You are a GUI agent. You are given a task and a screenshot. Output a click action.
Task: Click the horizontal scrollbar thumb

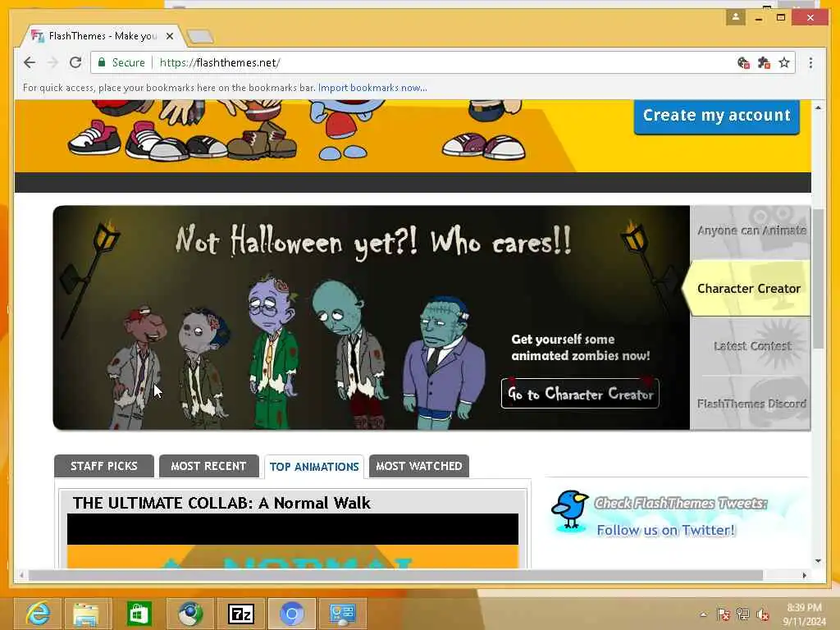pos(395,575)
